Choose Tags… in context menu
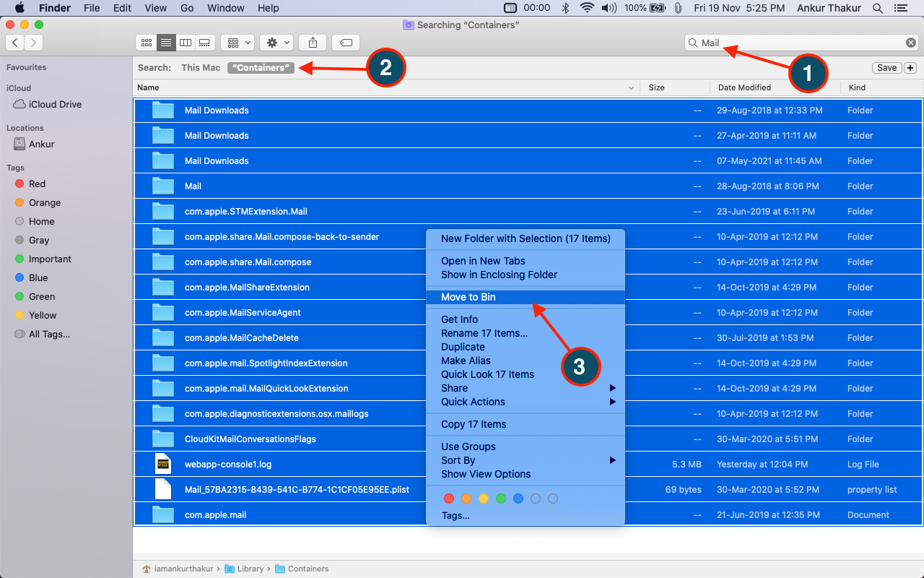 [526, 515]
